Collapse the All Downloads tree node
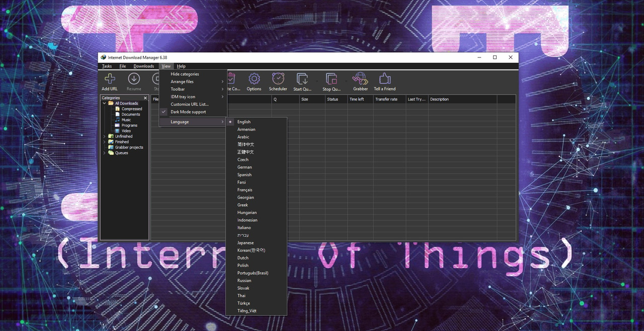The image size is (644, 331). point(105,103)
